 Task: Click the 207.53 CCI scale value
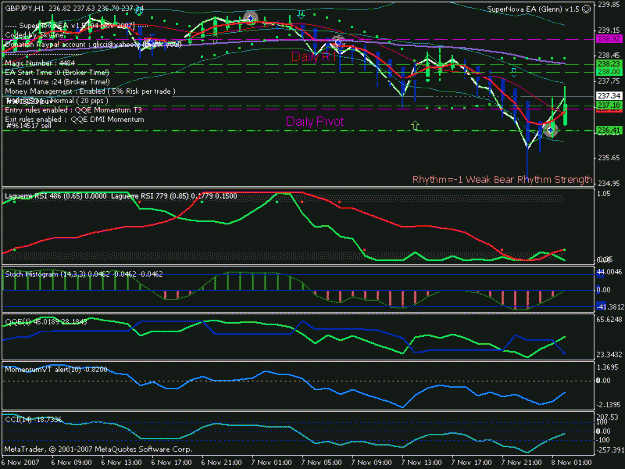(607, 417)
